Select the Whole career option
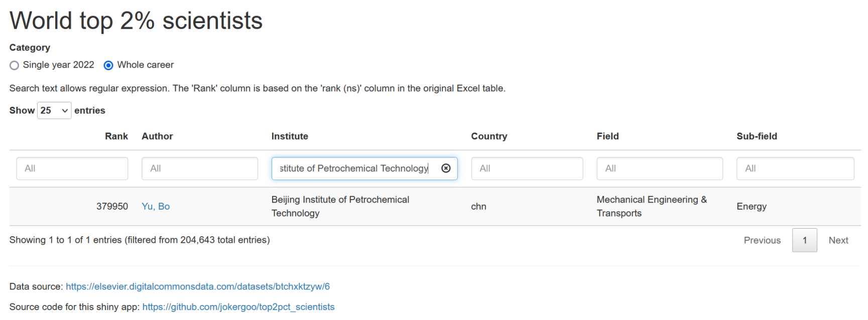Image resolution: width=868 pixels, height=320 pixels. click(x=108, y=65)
